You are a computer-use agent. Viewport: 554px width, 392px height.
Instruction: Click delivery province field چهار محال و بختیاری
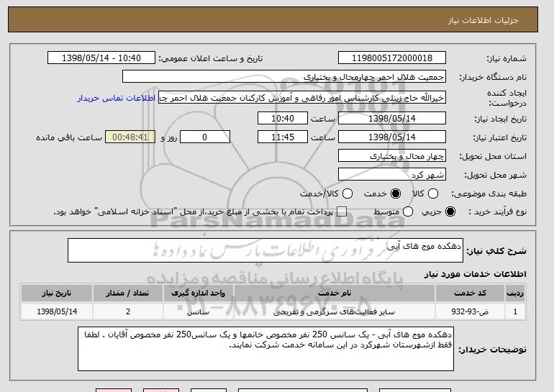click(x=392, y=156)
